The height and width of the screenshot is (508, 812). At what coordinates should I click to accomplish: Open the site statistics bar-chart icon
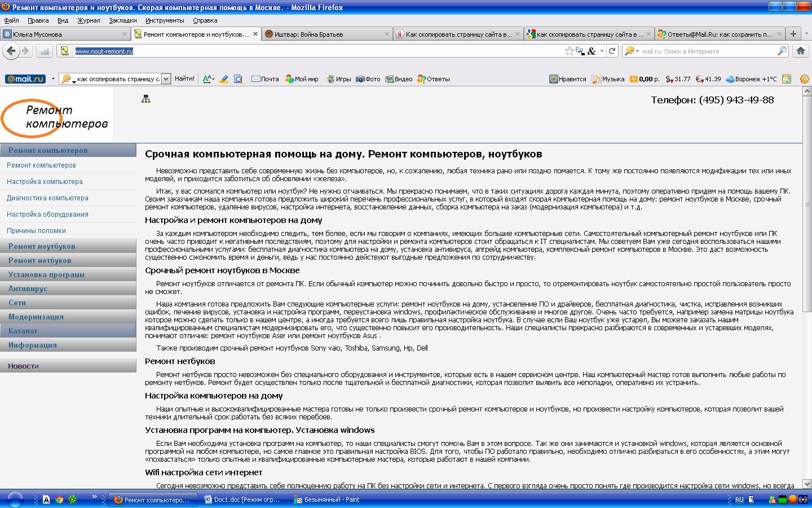coord(45,51)
